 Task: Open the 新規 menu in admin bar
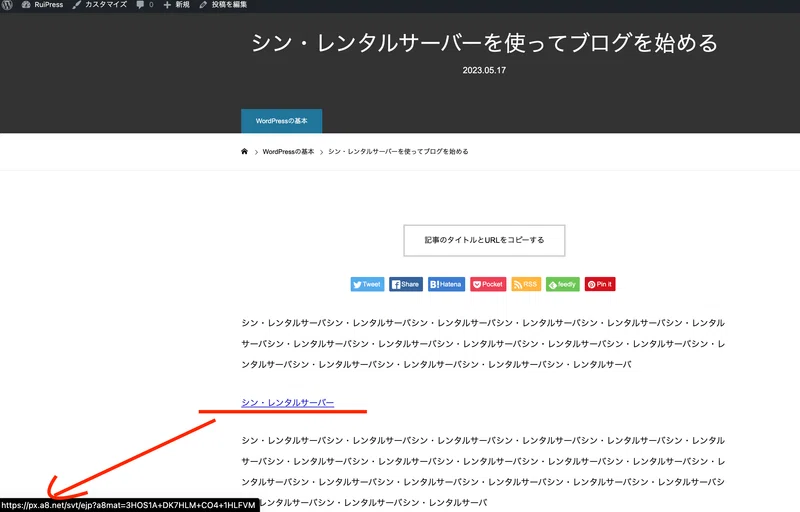pos(177,5)
